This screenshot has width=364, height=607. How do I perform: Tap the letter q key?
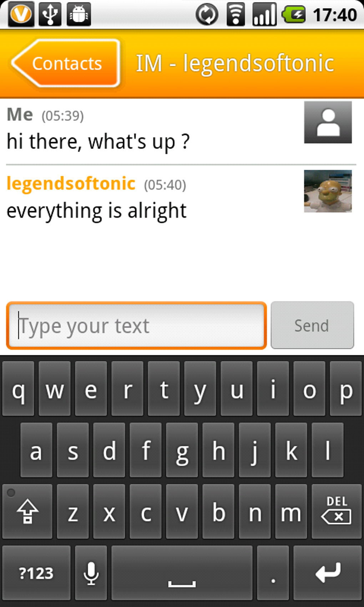tap(18, 388)
